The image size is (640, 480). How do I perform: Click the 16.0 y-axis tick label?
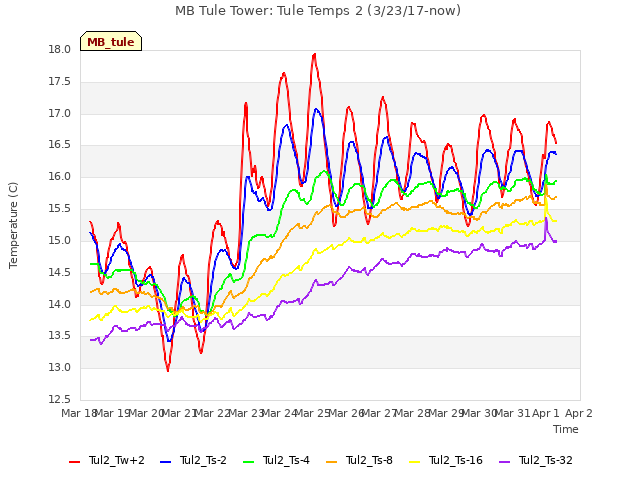coord(60,177)
